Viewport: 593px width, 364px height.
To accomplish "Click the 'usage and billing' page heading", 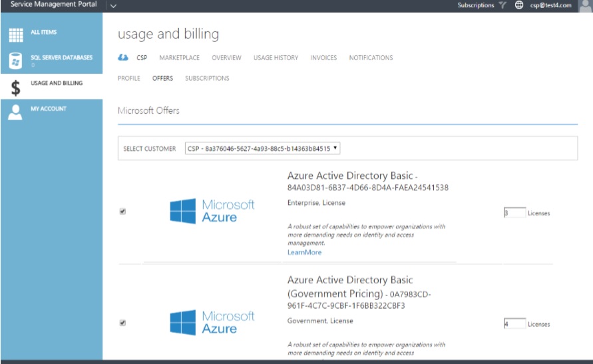I will 168,34.
